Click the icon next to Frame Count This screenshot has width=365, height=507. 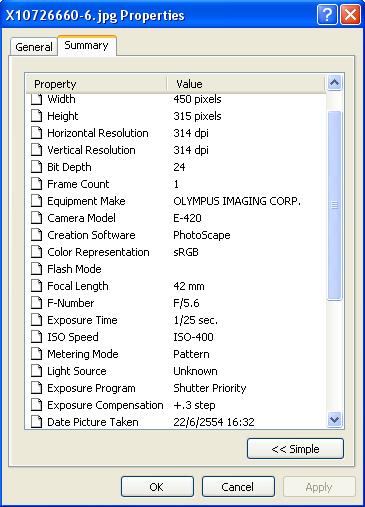coord(37,184)
